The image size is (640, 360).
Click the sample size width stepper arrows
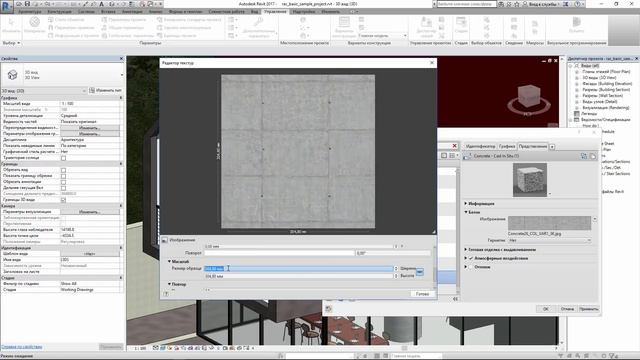396,269
